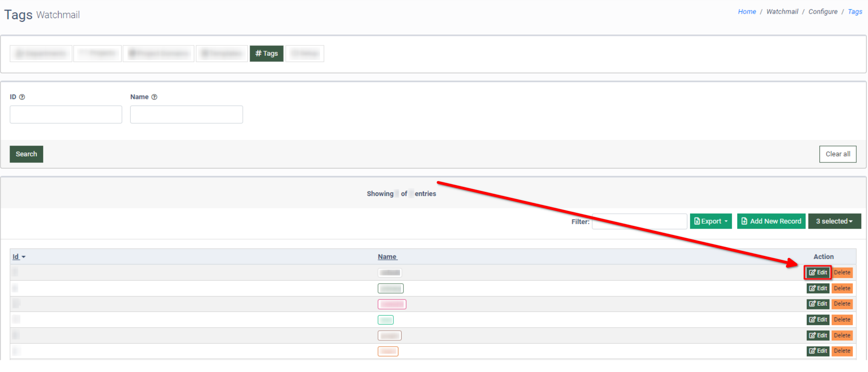This screenshot has width=868, height=372.
Task: Delete the first tag record
Action: pos(842,273)
